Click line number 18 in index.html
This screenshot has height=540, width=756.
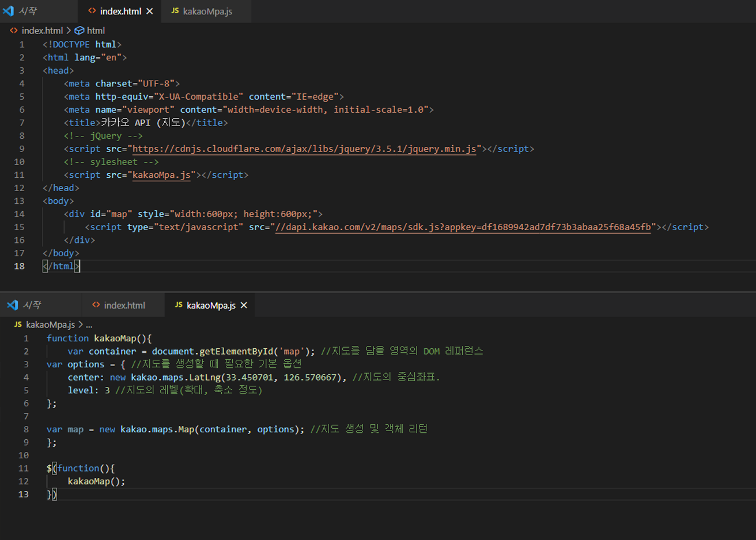(x=19, y=267)
